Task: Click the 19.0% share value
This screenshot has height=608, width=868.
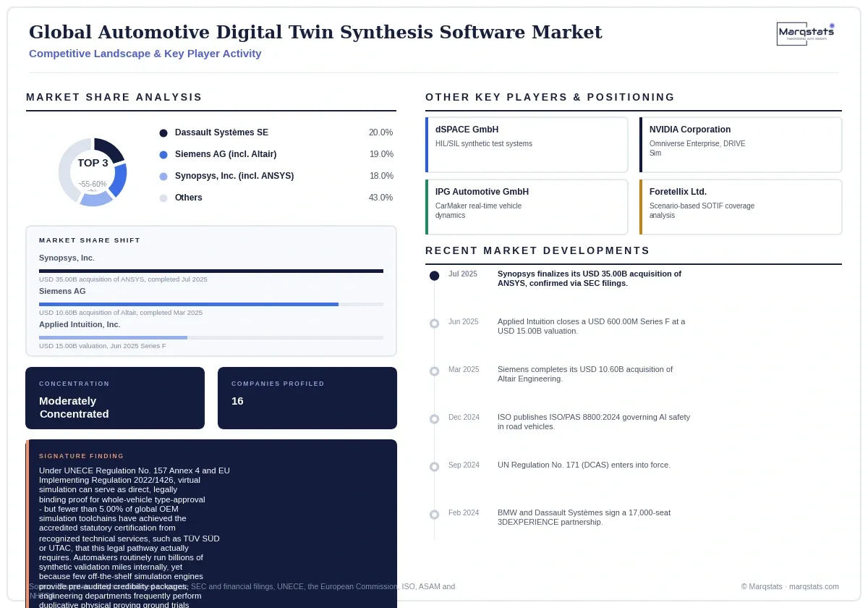Action: [380, 154]
